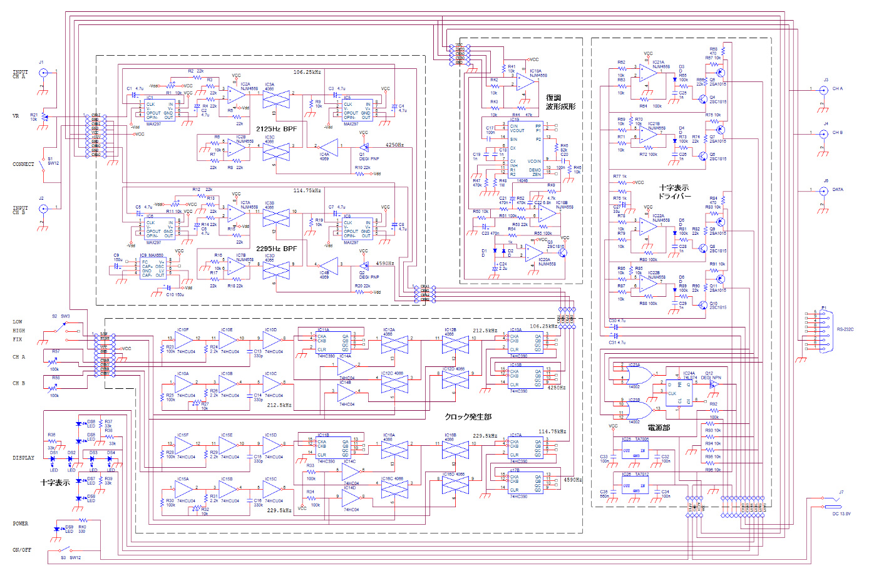The height and width of the screenshot is (588, 869).
Task: Click the IC2A NJM4558 op-amp triangle
Action: [x=237, y=95]
